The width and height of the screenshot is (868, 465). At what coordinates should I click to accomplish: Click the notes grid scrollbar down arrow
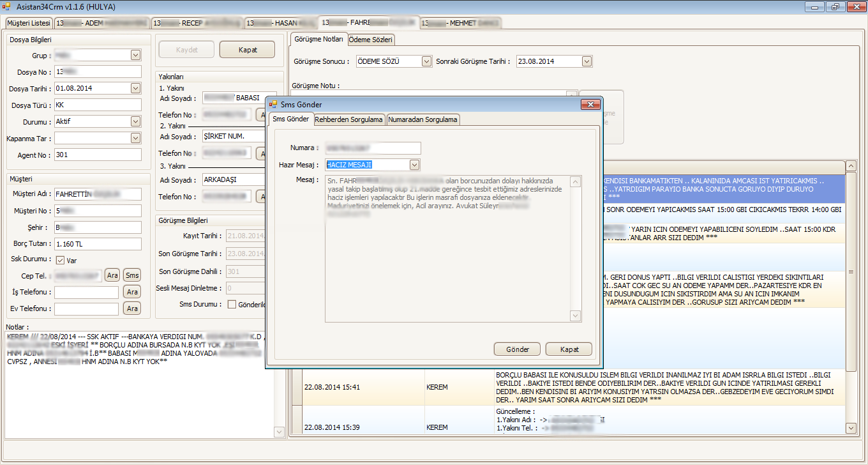click(x=850, y=427)
